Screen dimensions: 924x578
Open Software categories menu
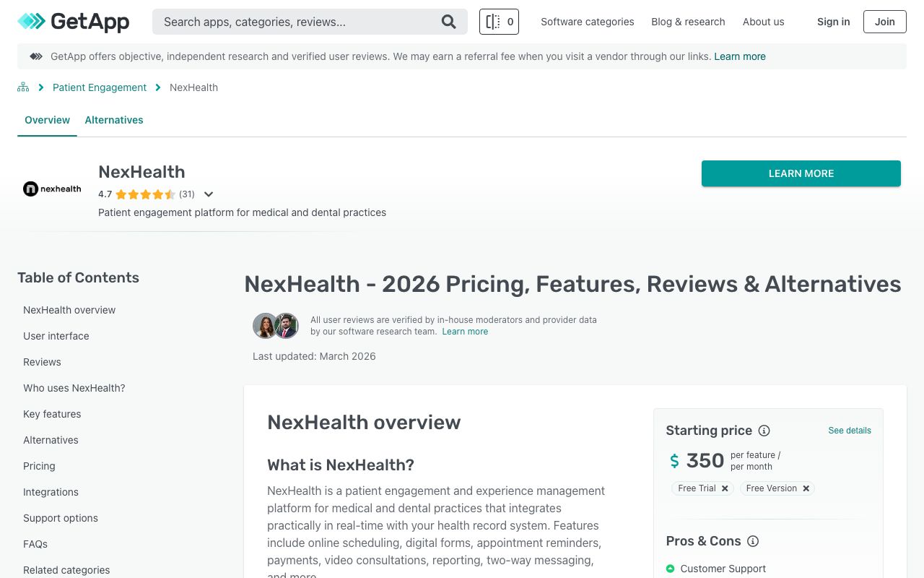588,22
